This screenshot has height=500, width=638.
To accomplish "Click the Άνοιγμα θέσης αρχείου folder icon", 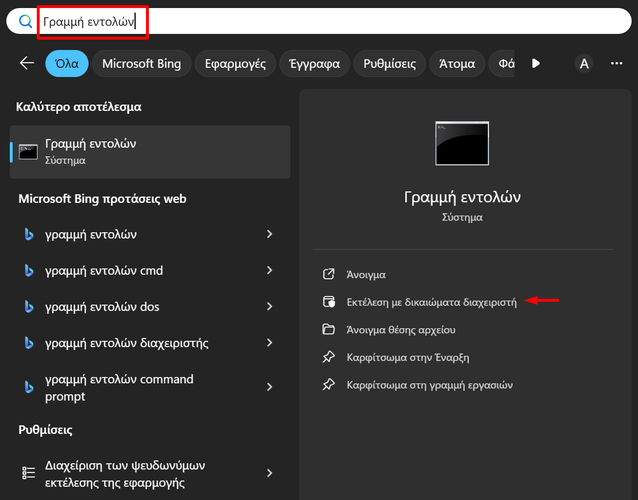I will pos(328,329).
